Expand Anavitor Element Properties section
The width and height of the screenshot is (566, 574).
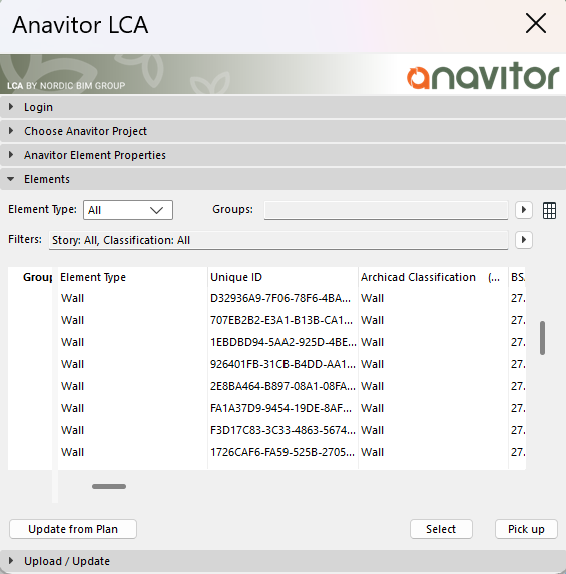pos(283,155)
